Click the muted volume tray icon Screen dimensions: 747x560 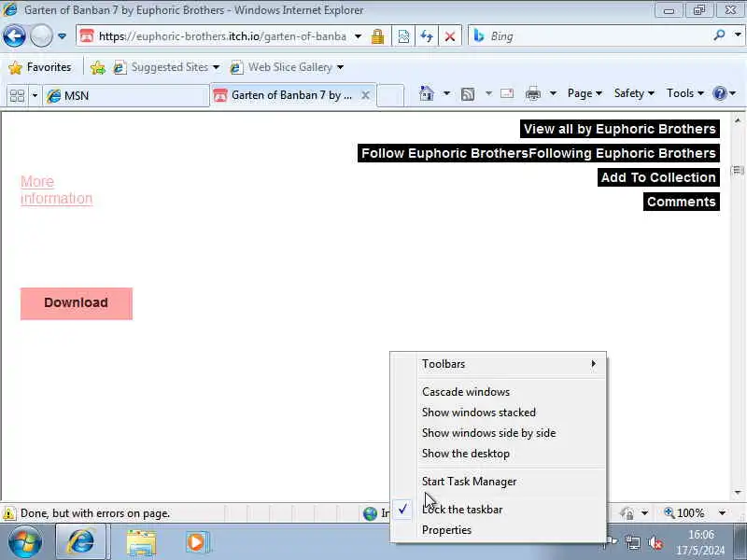655,542
